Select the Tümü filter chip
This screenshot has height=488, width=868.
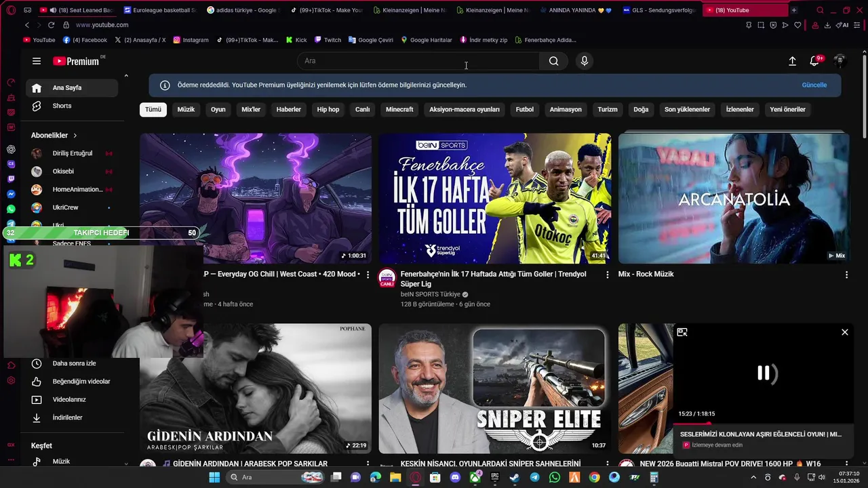[153, 110]
